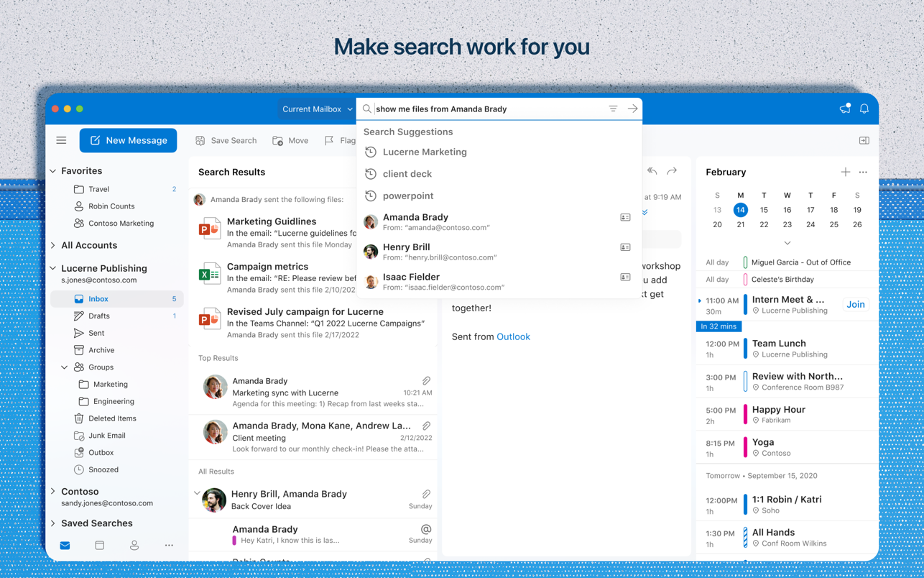Click the reply arrow icon
924x578 pixels.
coord(652,172)
